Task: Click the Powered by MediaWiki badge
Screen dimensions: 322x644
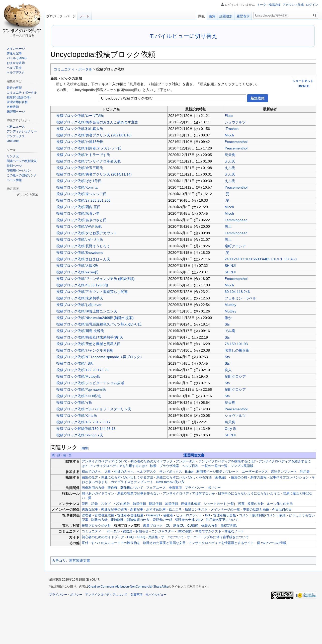Action: point(306,595)
